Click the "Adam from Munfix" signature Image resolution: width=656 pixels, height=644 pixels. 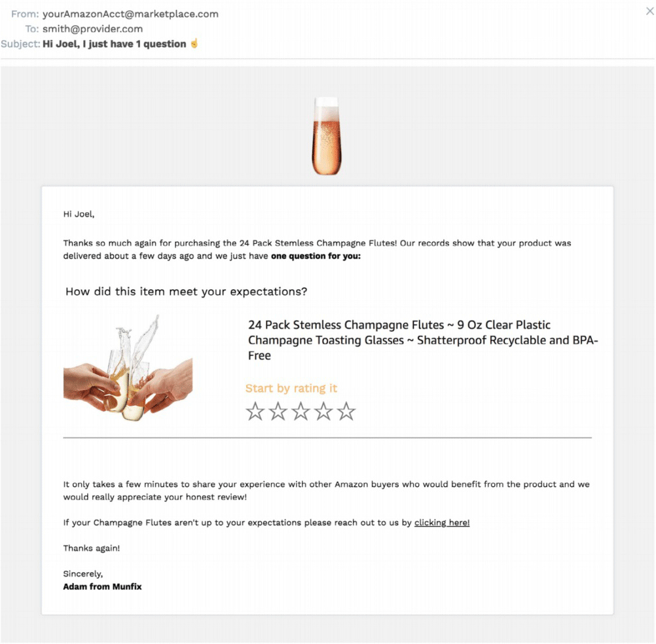click(x=102, y=586)
